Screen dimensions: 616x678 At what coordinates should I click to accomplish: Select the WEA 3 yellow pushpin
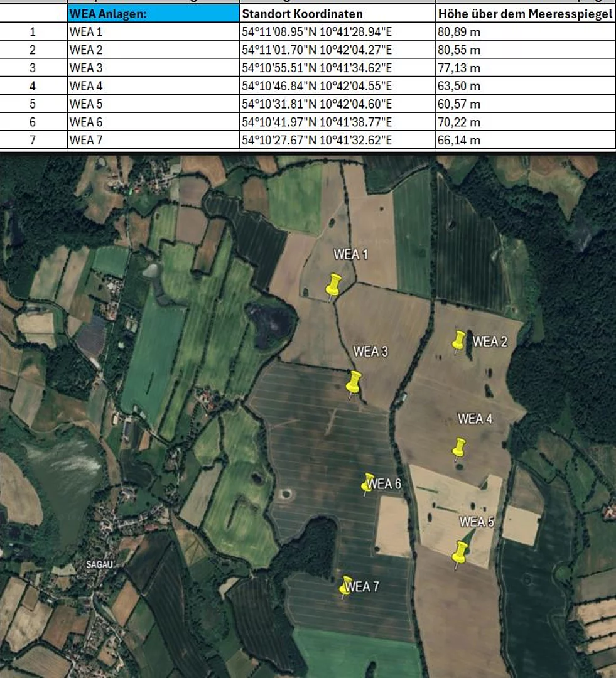(354, 382)
